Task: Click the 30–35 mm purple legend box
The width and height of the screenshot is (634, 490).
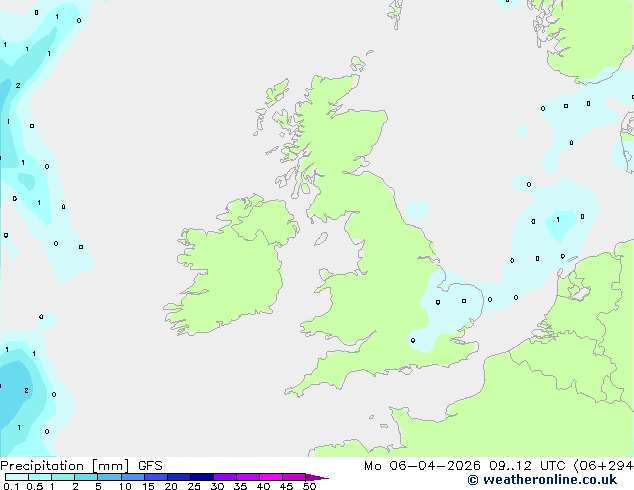Action: click(x=224, y=477)
